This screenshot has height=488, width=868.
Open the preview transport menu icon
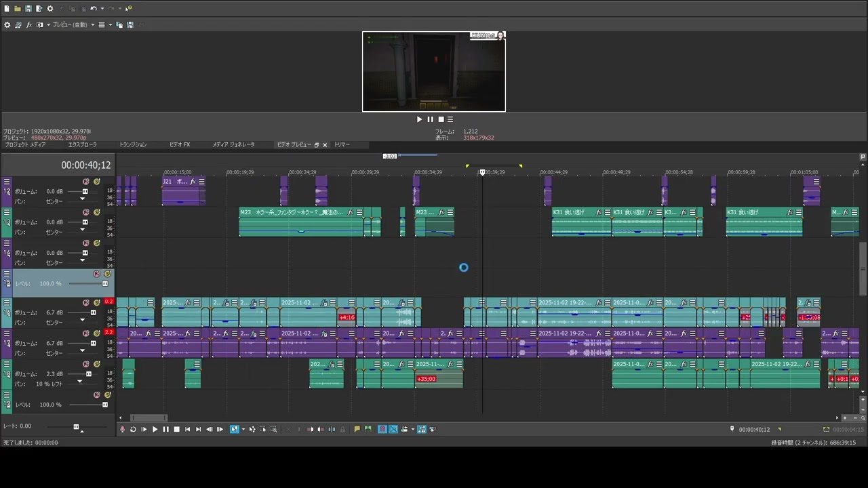coord(450,119)
